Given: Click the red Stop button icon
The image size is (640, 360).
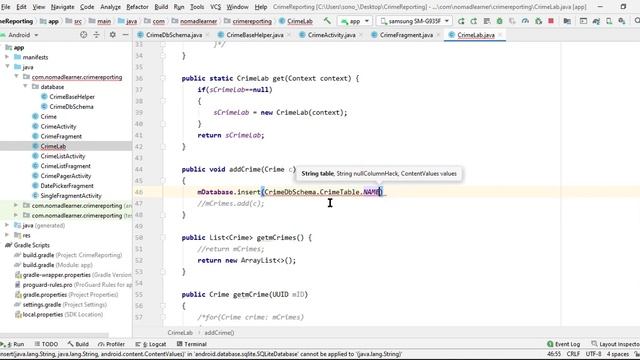Looking at the screenshot, I should click(x=551, y=21).
